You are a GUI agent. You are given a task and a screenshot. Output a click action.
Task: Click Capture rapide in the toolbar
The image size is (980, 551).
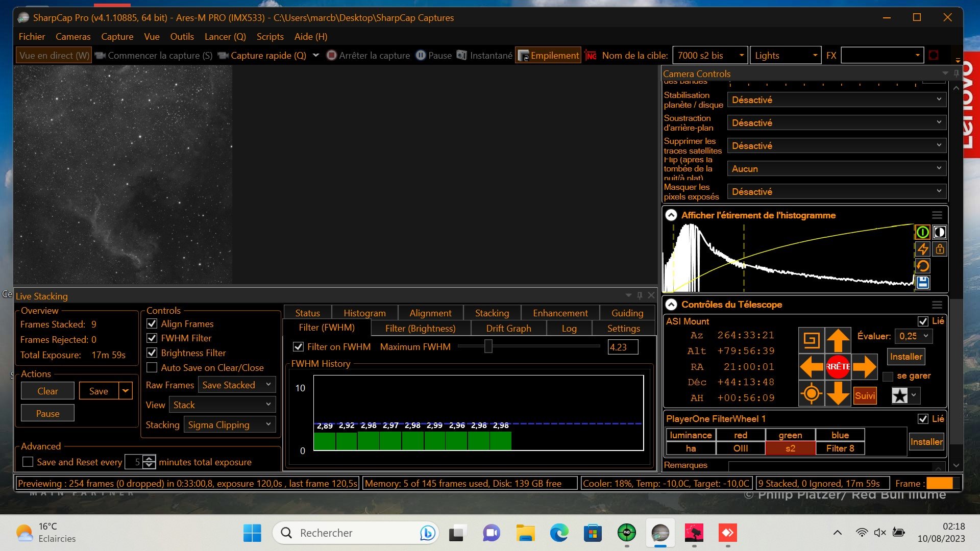[262, 56]
